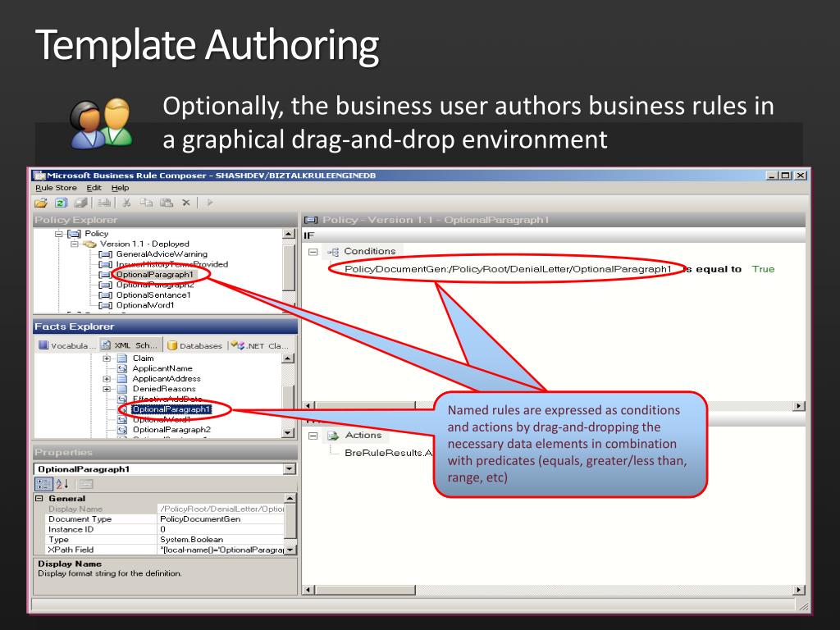Click the element icon beside OptionalParagraph2 fact
This screenshot has height=630, width=840.
(122, 430)
